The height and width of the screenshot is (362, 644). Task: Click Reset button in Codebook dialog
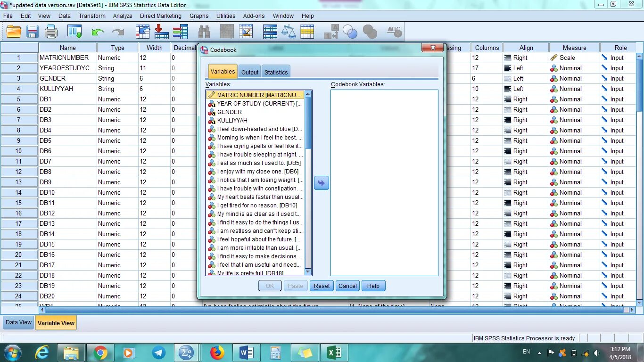point(322,286)
